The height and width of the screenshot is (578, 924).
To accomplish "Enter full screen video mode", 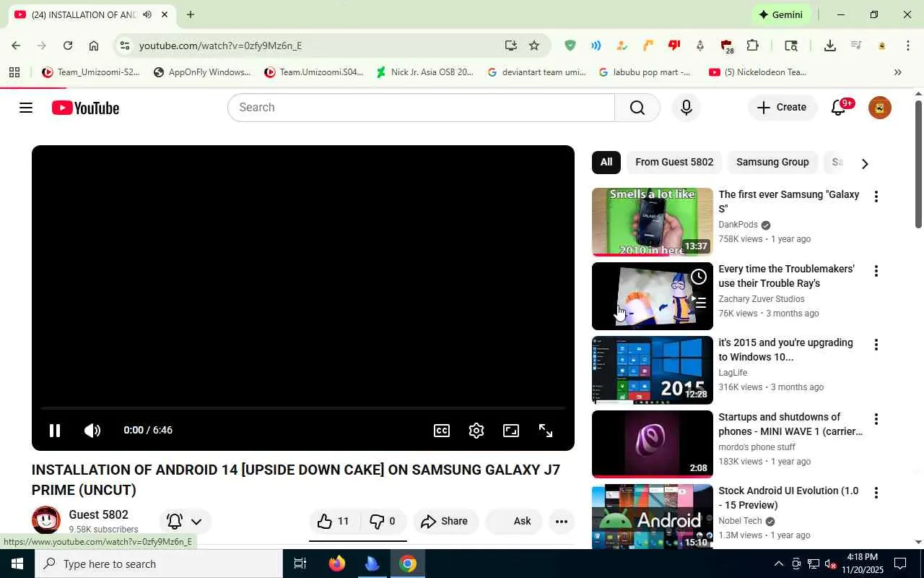I will pyautogui.click(x=546, y=431).
